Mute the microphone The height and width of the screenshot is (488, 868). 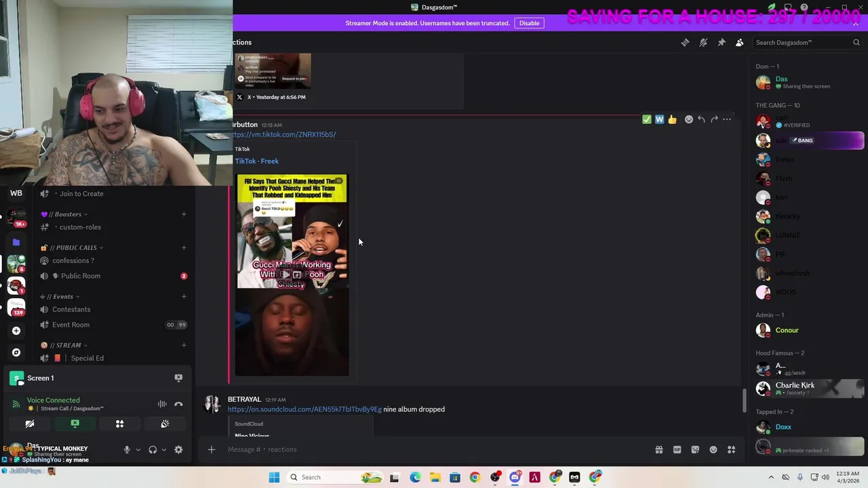point(126,449)
